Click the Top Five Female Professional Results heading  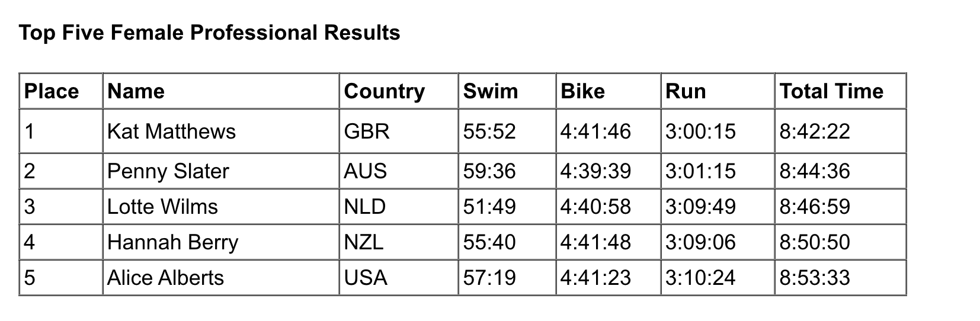click(210, 33)
